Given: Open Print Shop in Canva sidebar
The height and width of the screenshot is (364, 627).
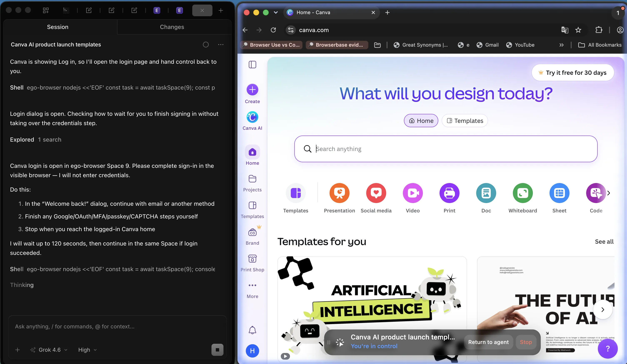Looking at the screenshot, I should tap(252, 263).
